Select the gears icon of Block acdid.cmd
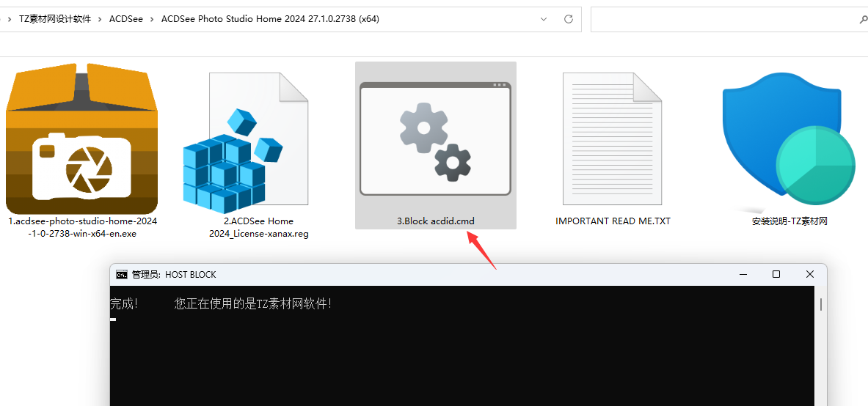 [x=435, y=139]
